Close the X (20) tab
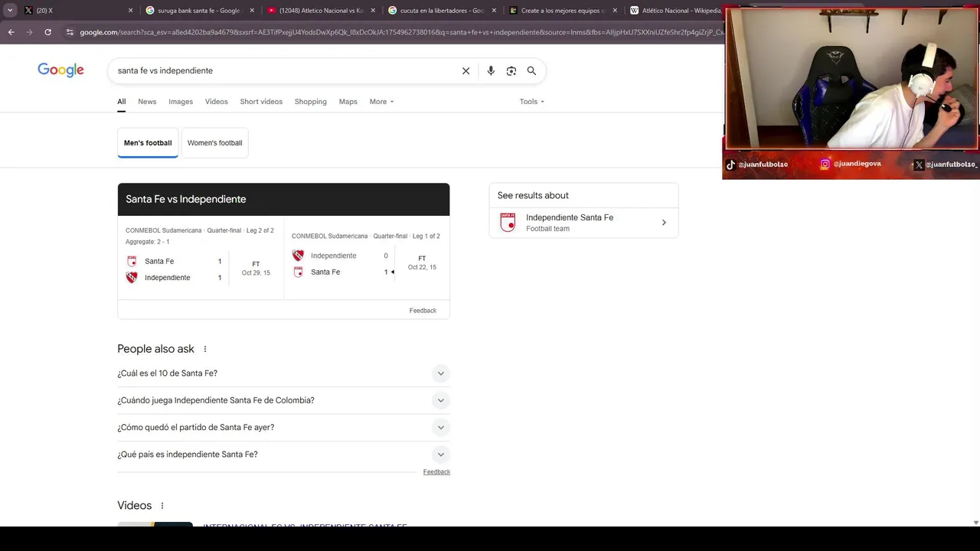Viewport: 980px width, 551px height. [x=130, y=11]
